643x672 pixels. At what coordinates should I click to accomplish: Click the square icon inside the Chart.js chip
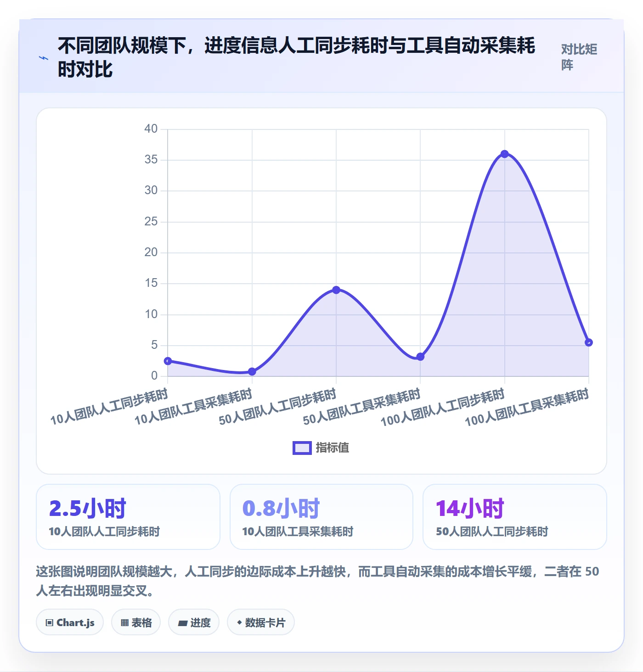click(x=50, y=623)
